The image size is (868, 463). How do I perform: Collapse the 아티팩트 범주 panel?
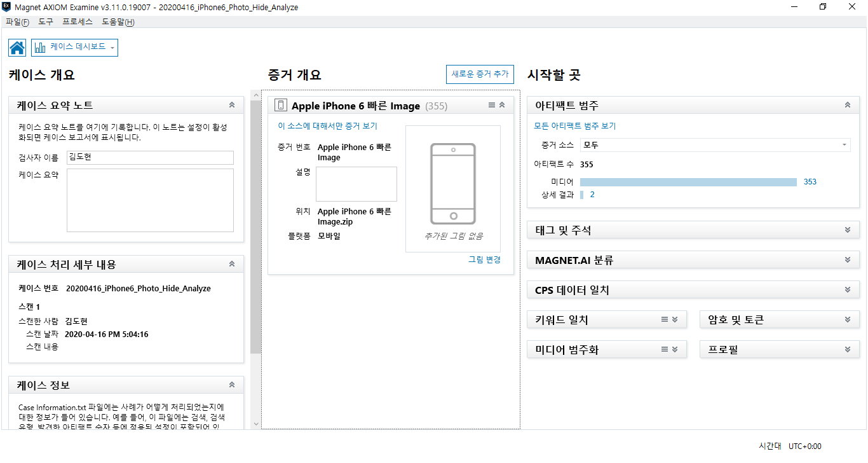[x=847, y=105]
